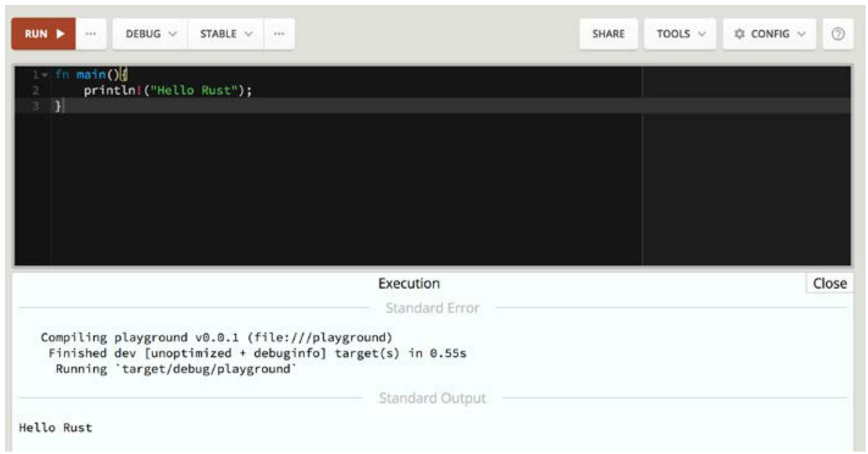The image size is (868, 454).
Task: Open the CONFIG gear menu
Action: coord(772,34)
